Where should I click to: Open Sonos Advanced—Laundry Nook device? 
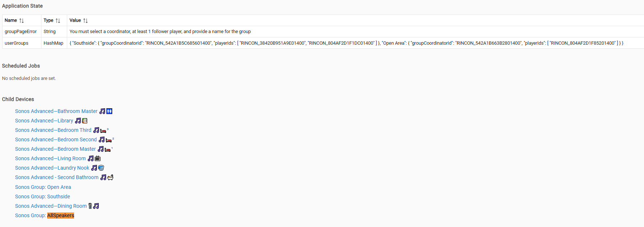[52, 168]
